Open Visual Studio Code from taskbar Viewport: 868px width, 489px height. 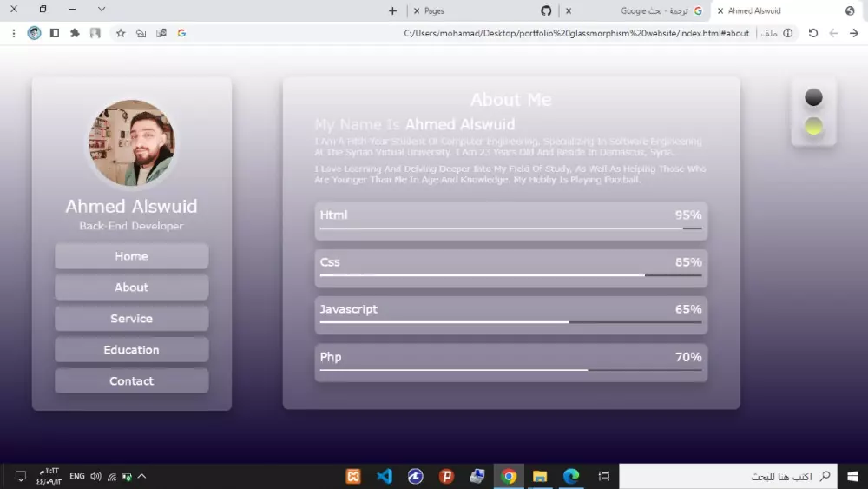385,476
